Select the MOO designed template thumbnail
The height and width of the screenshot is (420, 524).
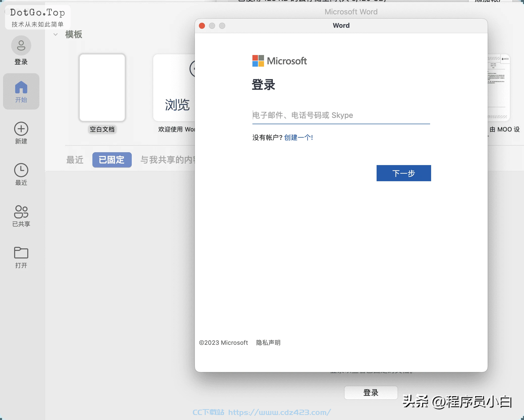click(499, 88)
